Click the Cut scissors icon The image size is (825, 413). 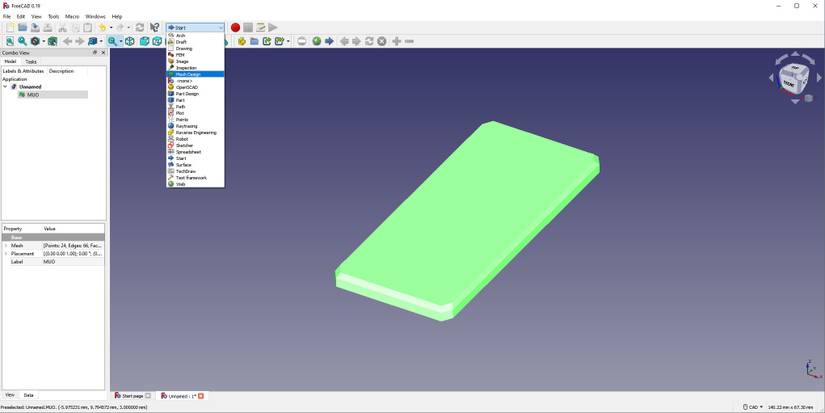point(62,27)
